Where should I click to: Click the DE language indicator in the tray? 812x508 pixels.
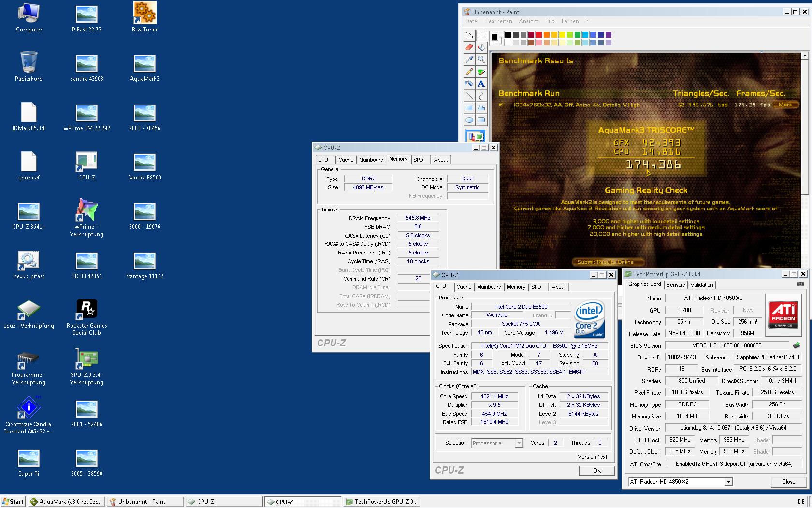pos(801,502)
